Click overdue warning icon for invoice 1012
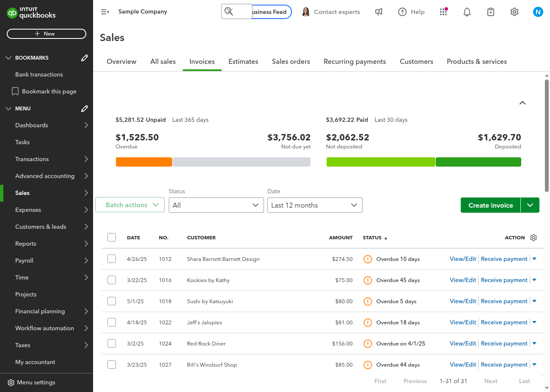The height and width of the screenshot is (392, 550). coord(368,259)
